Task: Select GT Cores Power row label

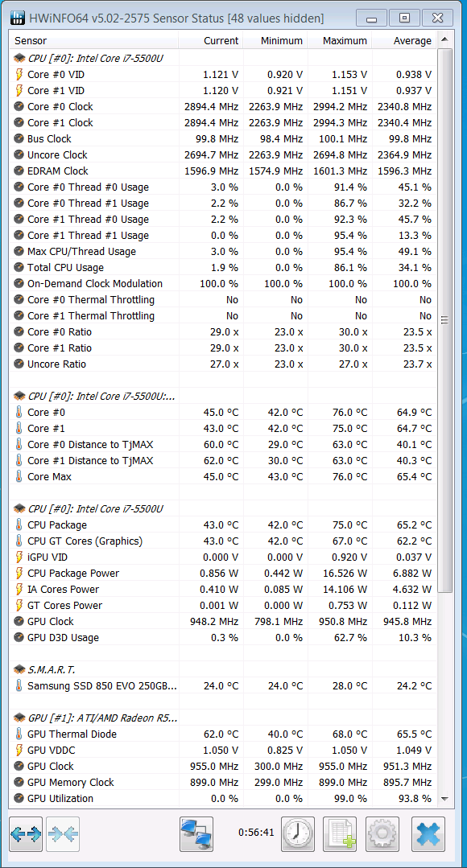Action: (x=64, y=605)
